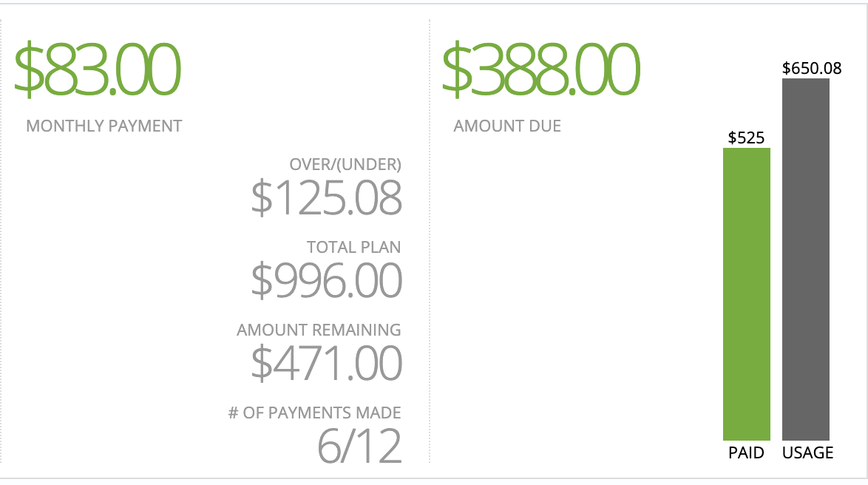Click the USAGE axis label
Screen dimensions: 868x485
pyautogui.click(x=807, y=453)
